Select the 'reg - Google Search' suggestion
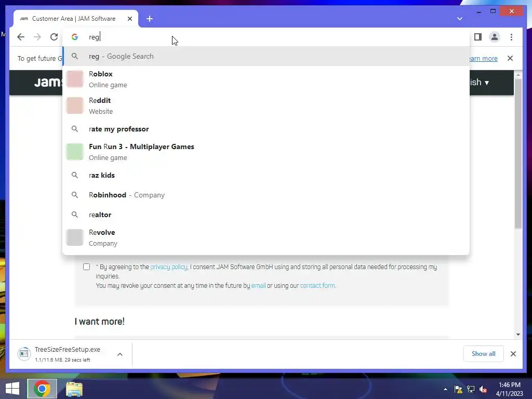This screenshot has width=532, height=399. tap(267, 56)
